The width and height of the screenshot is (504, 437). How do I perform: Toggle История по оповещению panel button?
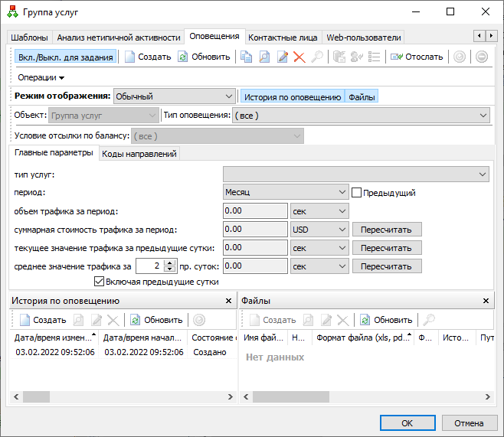tap(293, 96)
